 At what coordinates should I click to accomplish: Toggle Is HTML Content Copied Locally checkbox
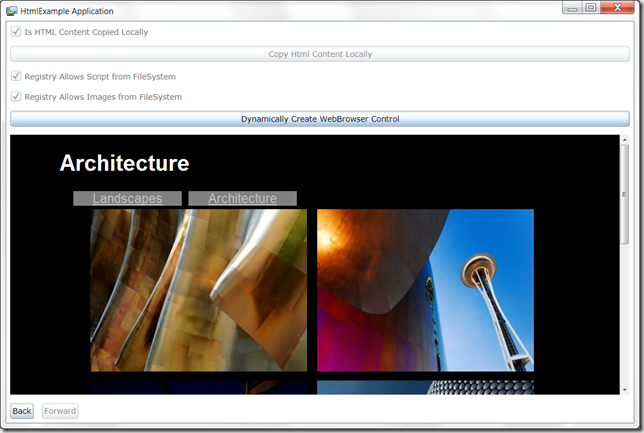(16, 32)
